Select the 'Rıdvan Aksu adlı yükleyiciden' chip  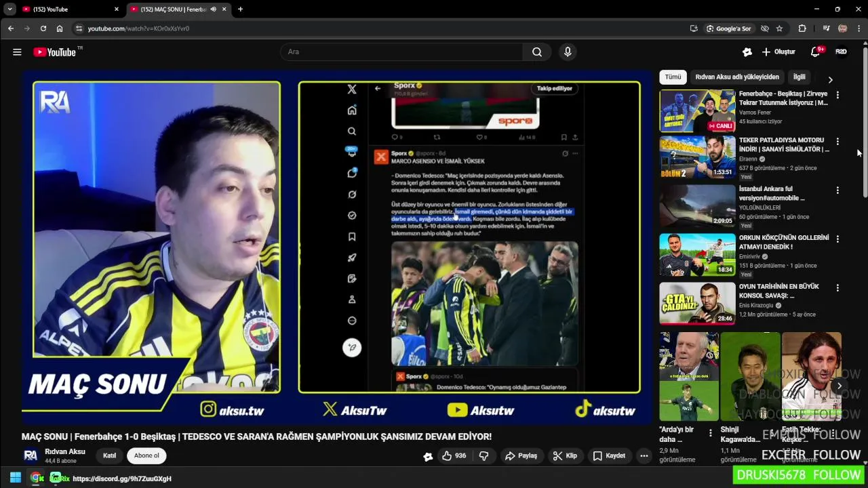(737, 77)
